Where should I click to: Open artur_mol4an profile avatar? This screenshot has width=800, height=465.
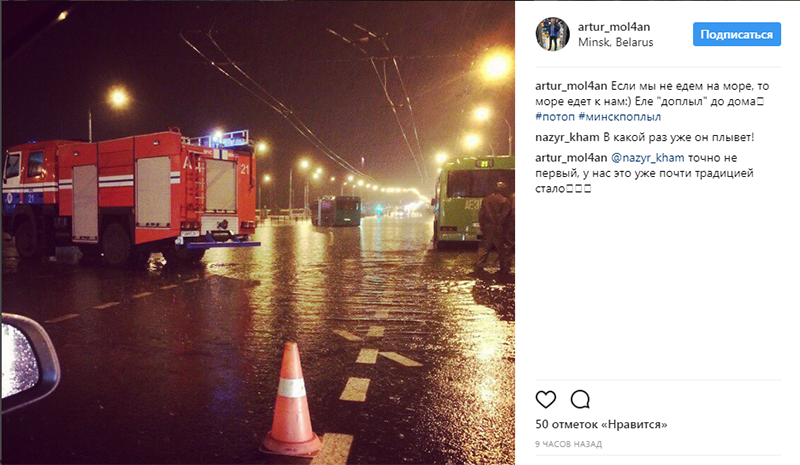pos(552,34)
